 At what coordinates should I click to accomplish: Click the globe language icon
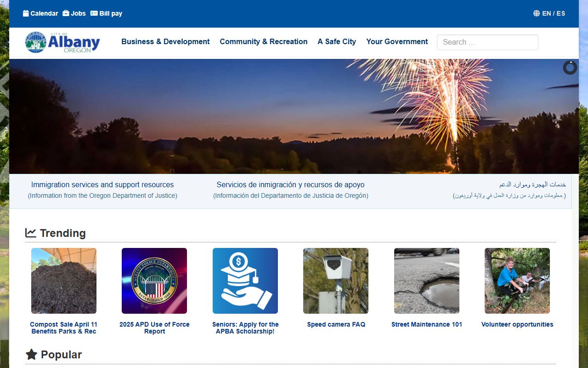537,13
